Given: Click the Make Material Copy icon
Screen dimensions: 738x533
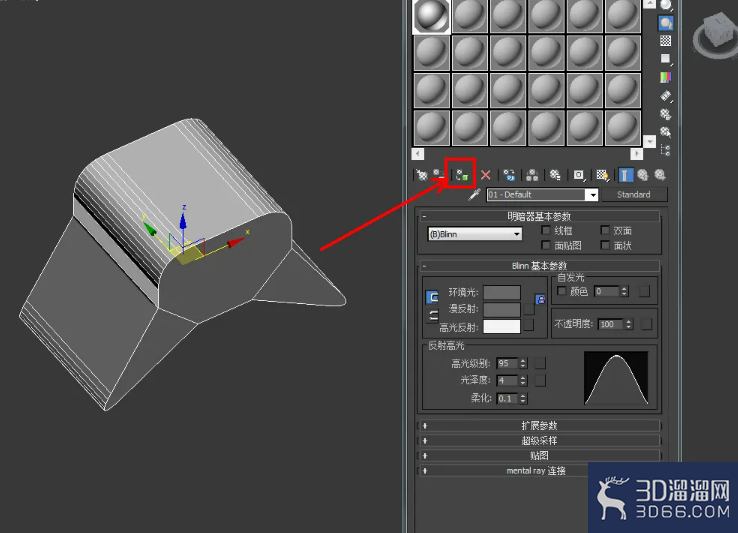Looking at the screenshot, I should (x=509, y=175).
